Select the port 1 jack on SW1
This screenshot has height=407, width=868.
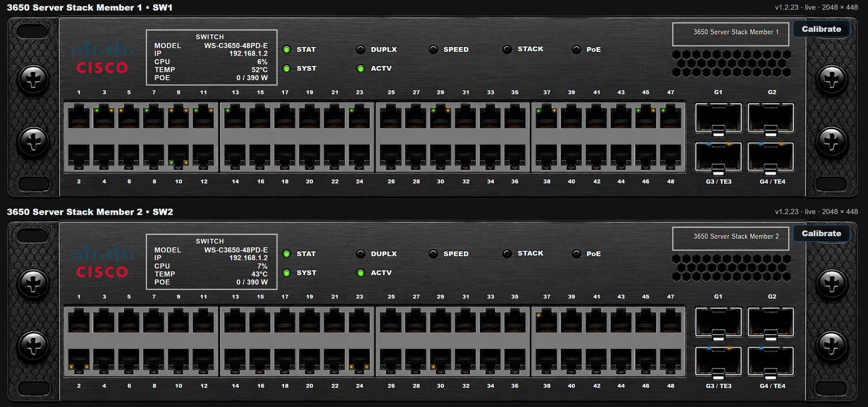coord(79,117)
